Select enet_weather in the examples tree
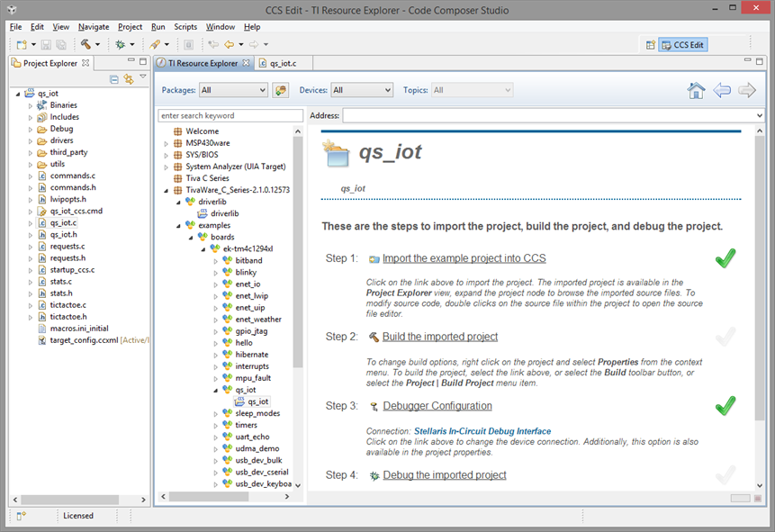 258,320
